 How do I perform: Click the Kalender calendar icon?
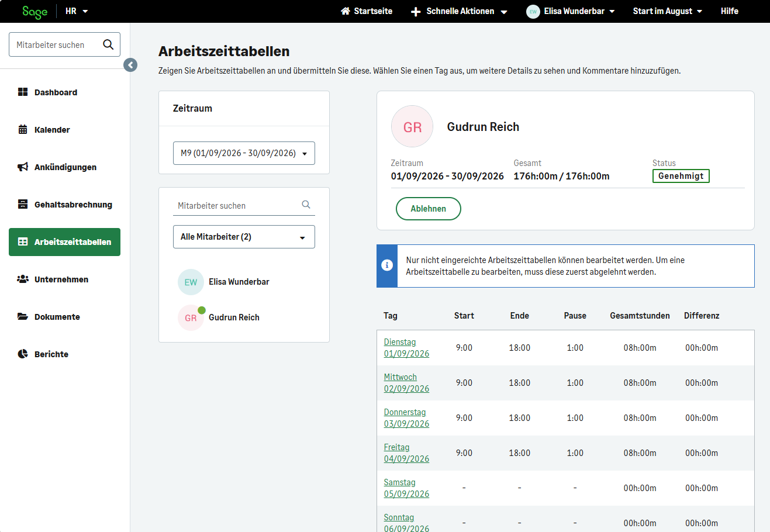click(23, 129)
